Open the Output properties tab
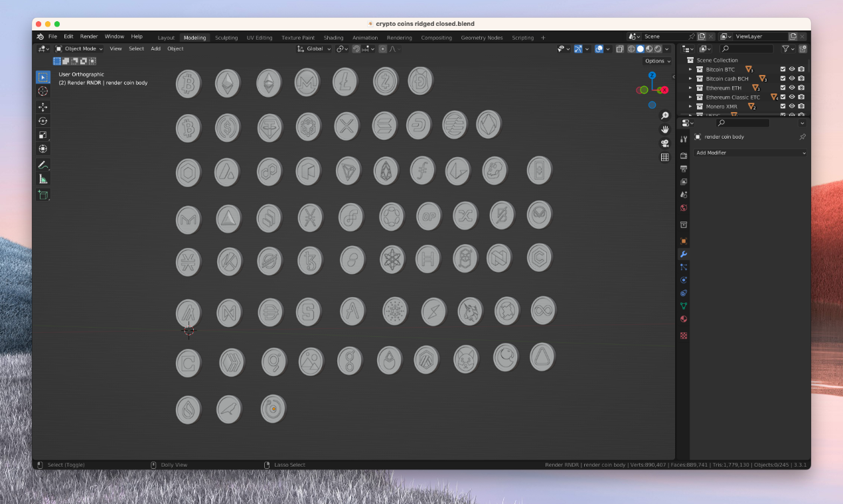This screenshot has width=843, height=504. (x=684, y=168)
